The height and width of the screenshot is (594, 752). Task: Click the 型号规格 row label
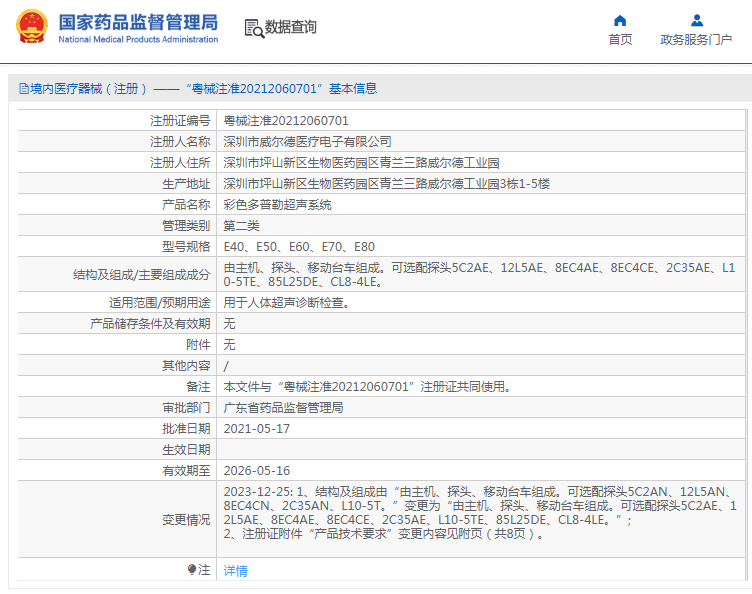click(x=186, y=247)
